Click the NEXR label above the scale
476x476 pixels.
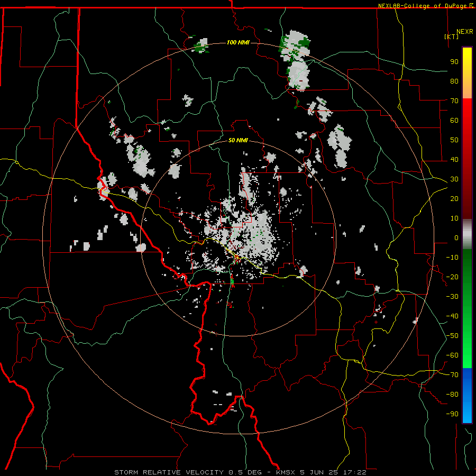(x=465, y=32)
